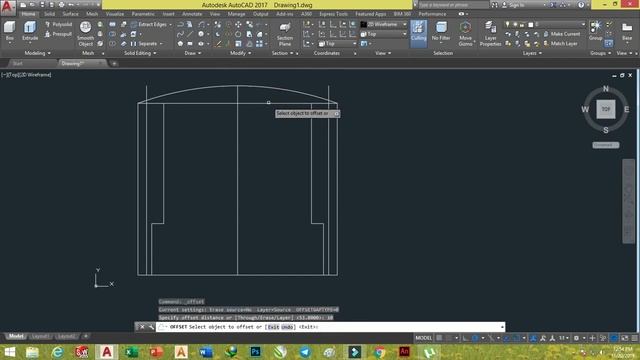The width and height of the screenshot is (640, 360).
Task: Open command line customize wrench
Action: pyautogui.click(x=151, y=327)
